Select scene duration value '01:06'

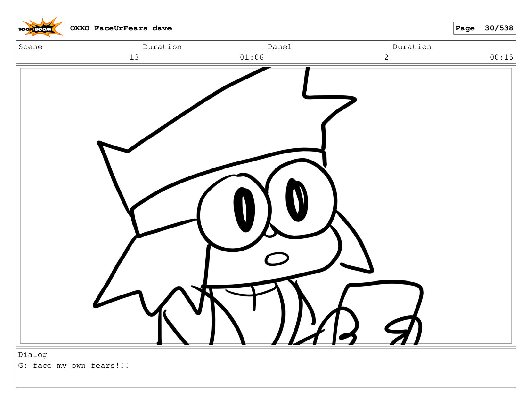point(252,57)
